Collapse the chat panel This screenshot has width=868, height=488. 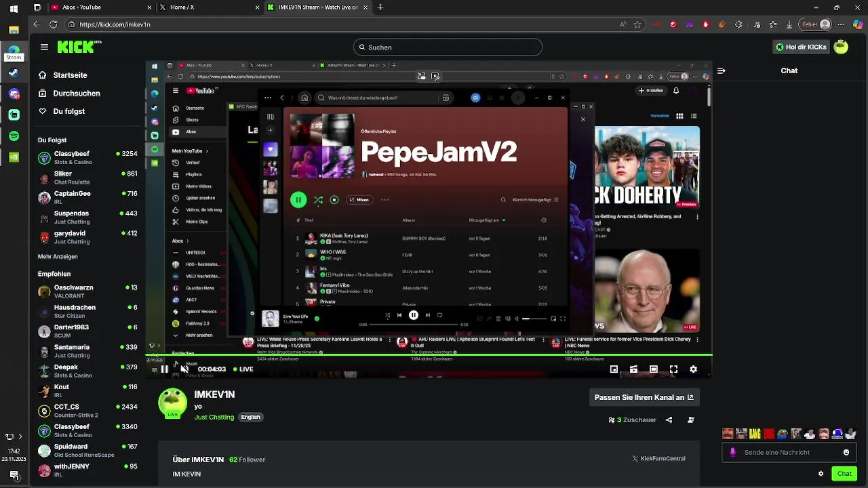pos(721,70)
